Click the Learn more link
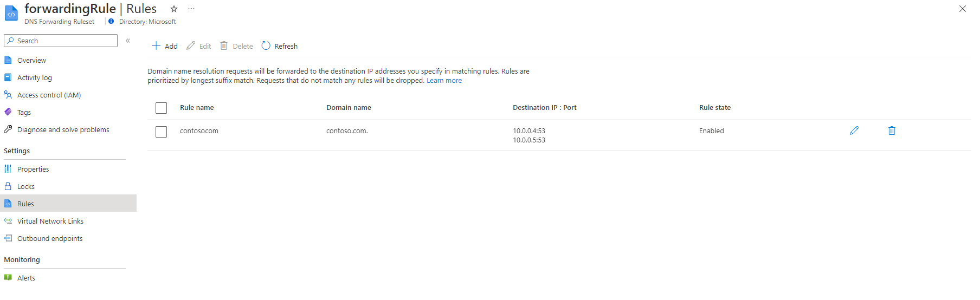This screenshot has width=980, height=300. (444, 80)
